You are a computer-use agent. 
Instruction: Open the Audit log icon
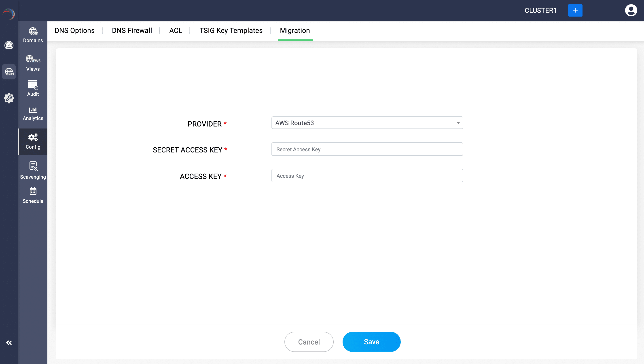[x=33, y=85]
